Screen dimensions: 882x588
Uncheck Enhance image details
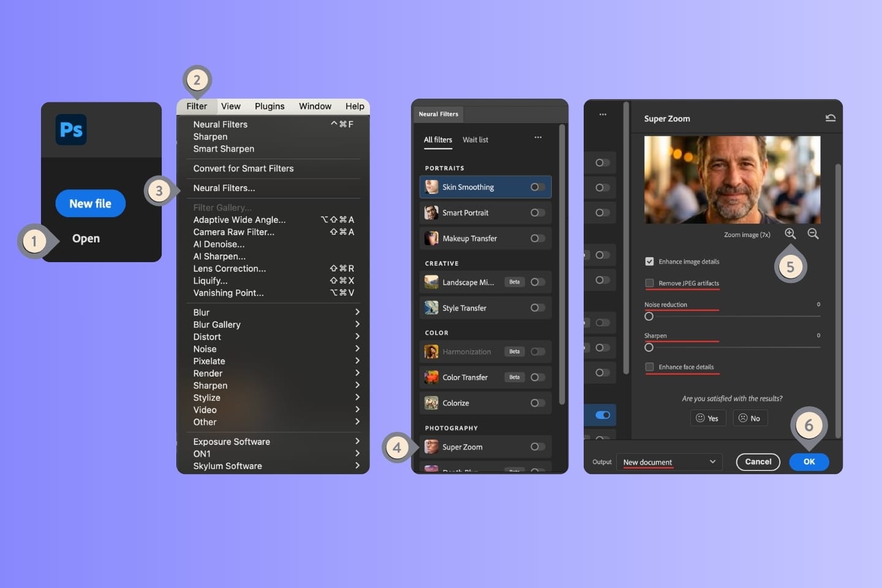pos(649,261)
